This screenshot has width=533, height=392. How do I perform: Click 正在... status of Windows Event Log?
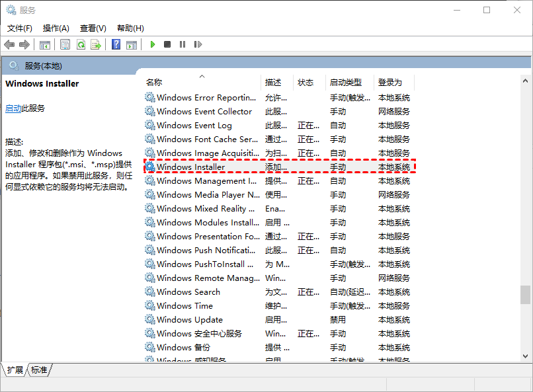308,126
